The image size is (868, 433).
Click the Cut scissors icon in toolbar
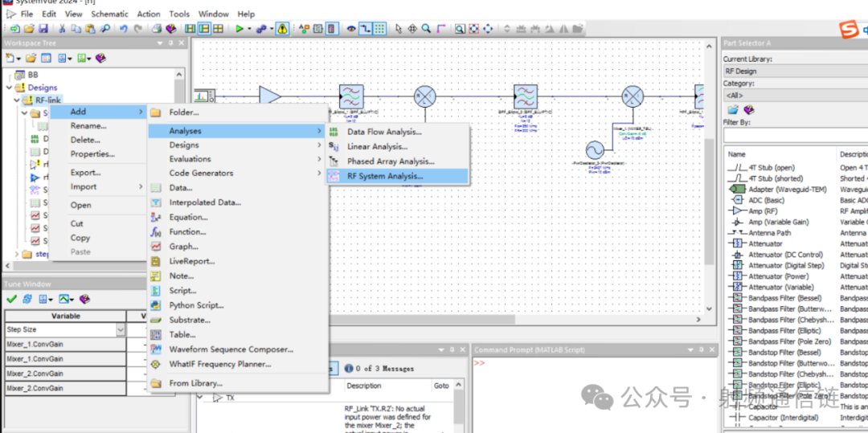[62, 29]
